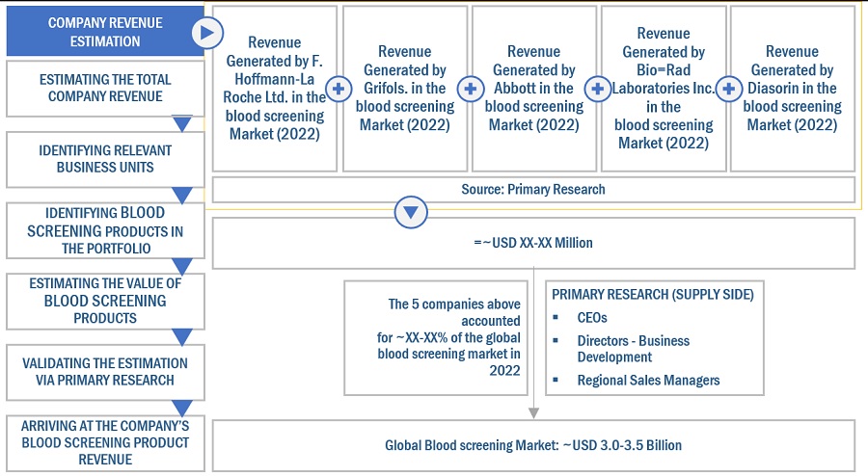
Task: Click the plus icon between Bio-Rad and Diasorin
Action: (729, 90)
